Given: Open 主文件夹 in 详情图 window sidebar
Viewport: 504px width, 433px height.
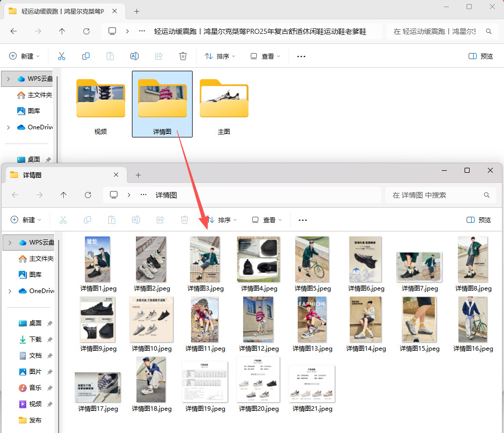Looking at the screenshot, I should [x=36, y=259].
